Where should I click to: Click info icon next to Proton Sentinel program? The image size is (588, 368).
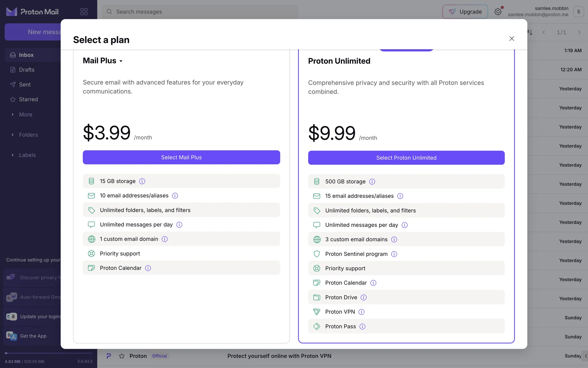pos(394,254)
